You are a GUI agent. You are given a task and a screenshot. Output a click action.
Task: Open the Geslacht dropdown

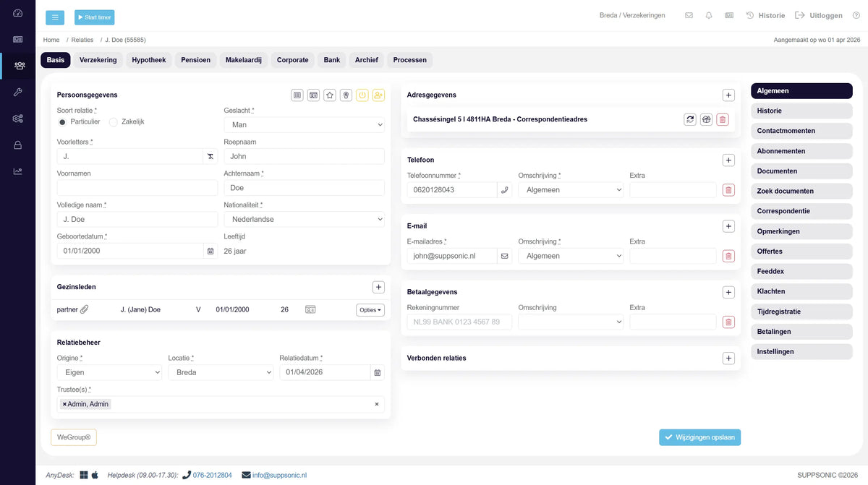(x=304, y=125)
